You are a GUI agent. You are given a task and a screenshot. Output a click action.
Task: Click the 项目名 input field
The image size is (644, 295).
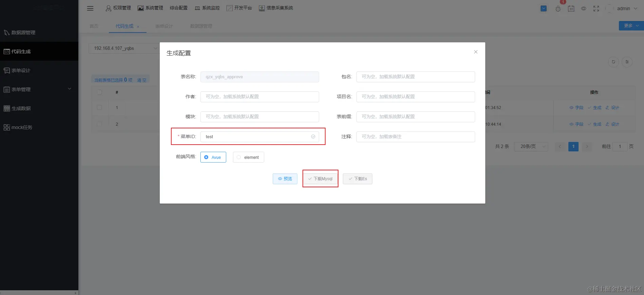point(415,97)
